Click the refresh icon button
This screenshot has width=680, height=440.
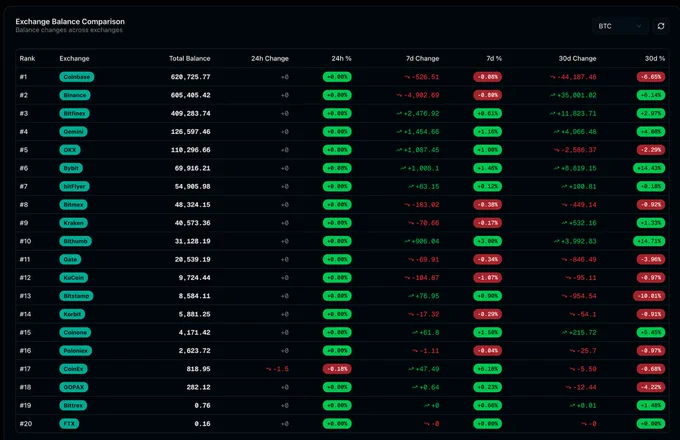[x=660, y=26]
